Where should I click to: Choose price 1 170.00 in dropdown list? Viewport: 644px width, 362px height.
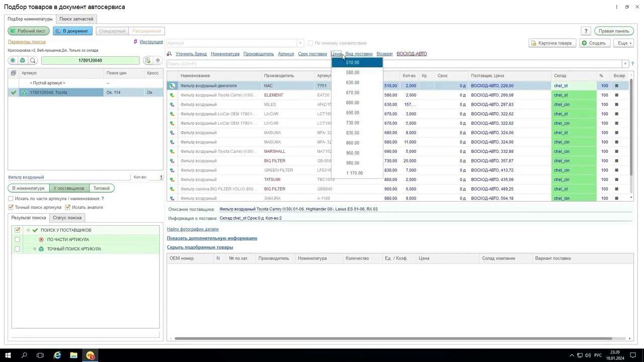tap(357, 173)
